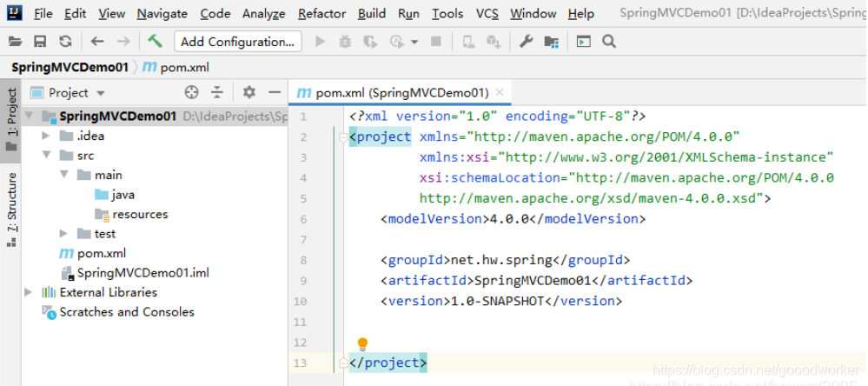Open the View menu
This screenshot has height=386, width=868.
(112, 13)
